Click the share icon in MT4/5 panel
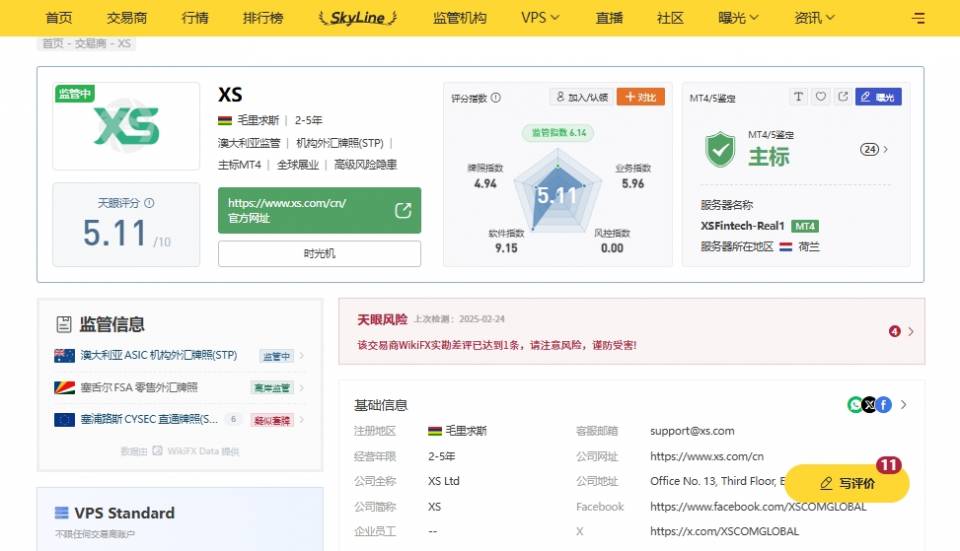Image resolution: width=960 pixels, height=551 pixels. [843, 97]
